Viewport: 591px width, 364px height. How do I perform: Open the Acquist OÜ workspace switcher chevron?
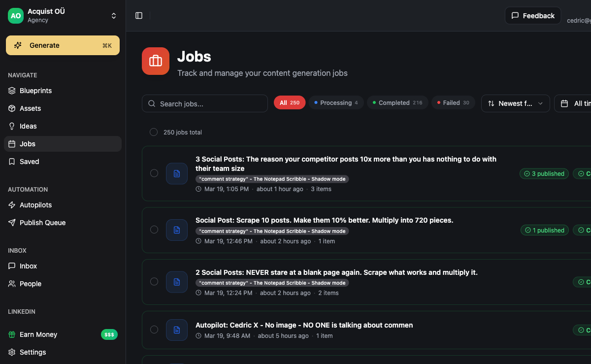tap(114, 16)
